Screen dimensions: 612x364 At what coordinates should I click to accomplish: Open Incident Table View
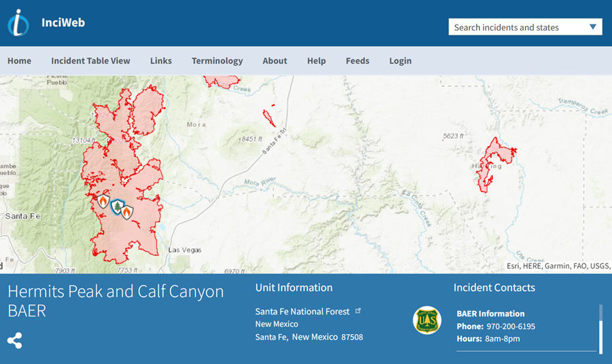coord(90,60)
